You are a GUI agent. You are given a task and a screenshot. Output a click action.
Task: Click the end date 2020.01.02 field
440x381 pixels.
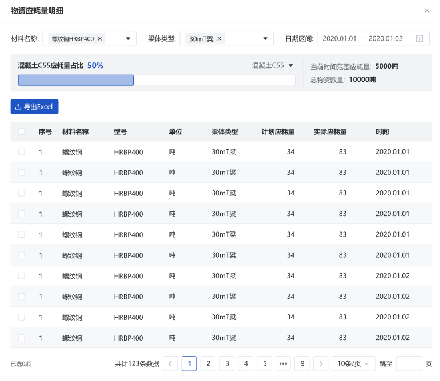coord(385,39)
